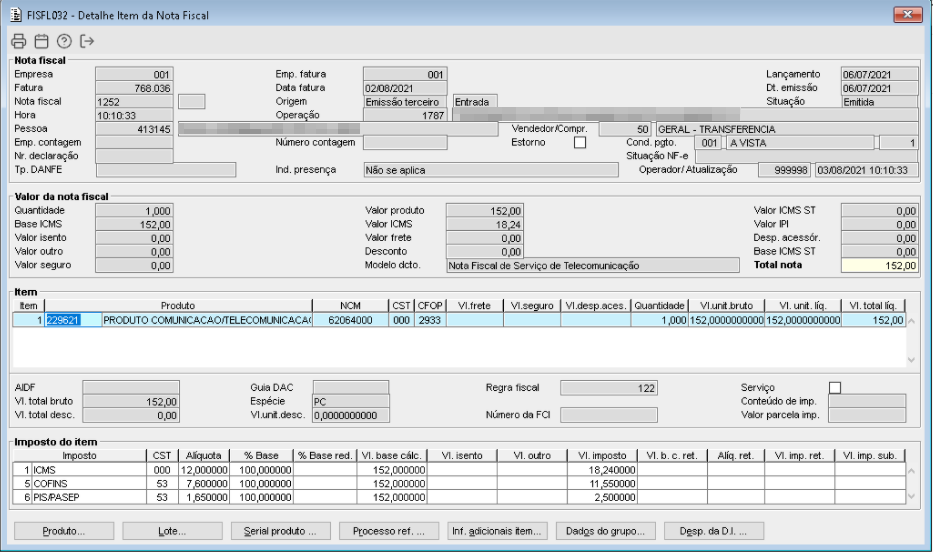Click the help question mark icon
Image resolution: width=933 pixels, height=552 pixels.
64,41
